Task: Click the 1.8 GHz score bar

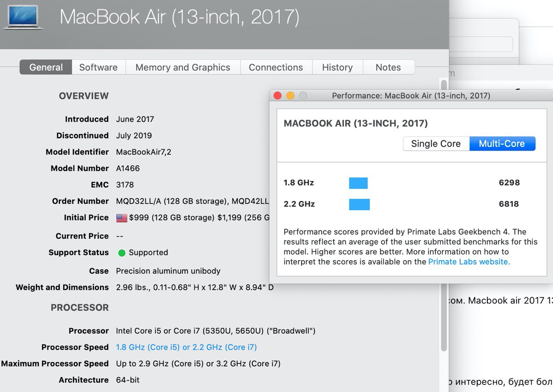Action: pos(358,183)
